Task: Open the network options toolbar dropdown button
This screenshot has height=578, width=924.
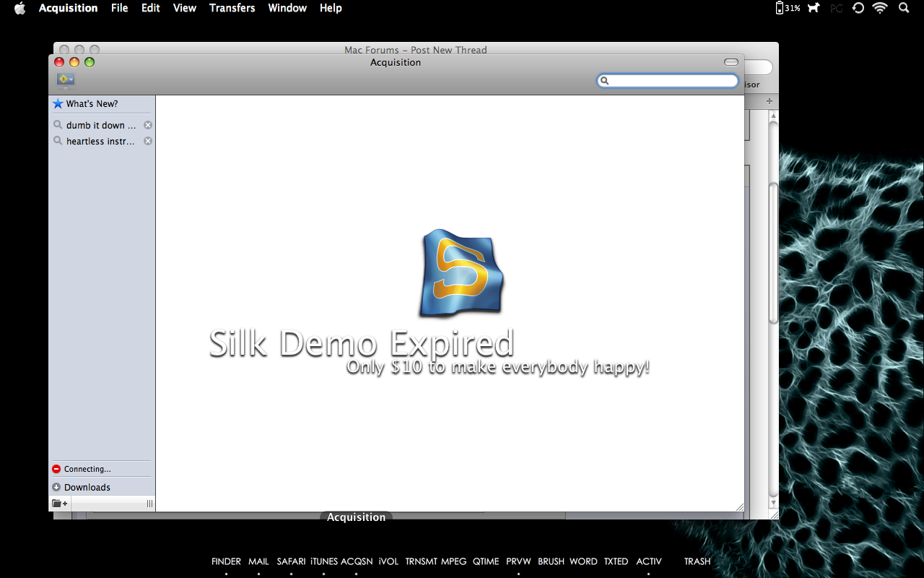Action: tap(66, 79)
